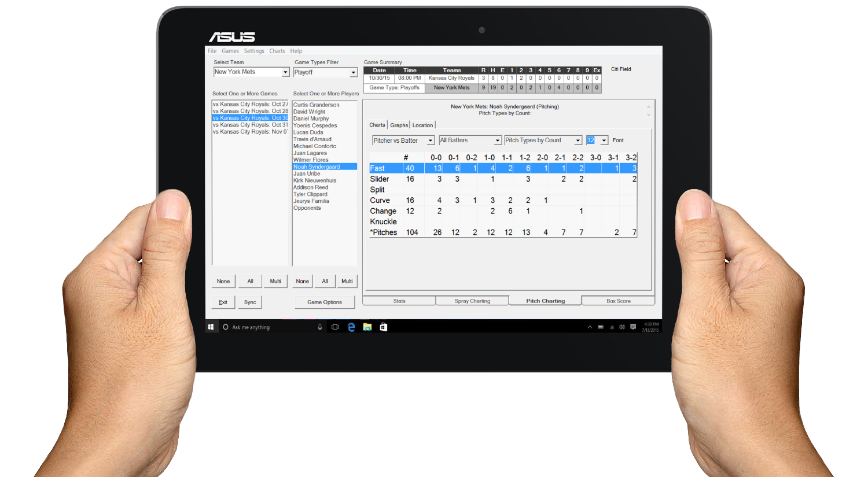This screenshot has width=868, height=477.
Task: Click All button under games list
Action: [251, 282]
